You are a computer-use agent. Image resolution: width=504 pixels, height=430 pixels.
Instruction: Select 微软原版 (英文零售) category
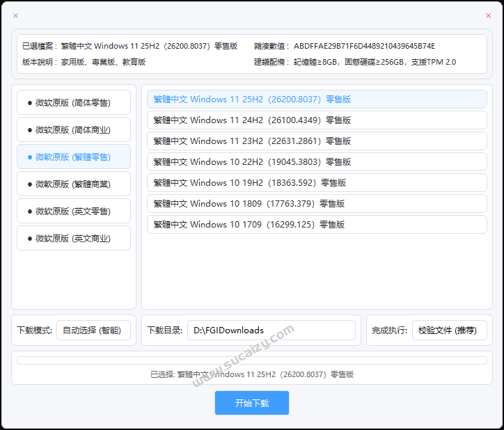[x=74, y=211]
